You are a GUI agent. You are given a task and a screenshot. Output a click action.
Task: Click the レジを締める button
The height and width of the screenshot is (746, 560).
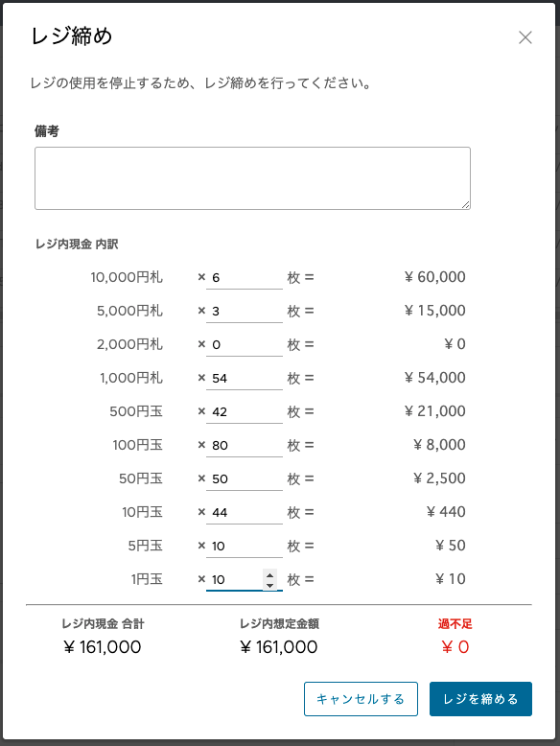(x=480, y=699)
